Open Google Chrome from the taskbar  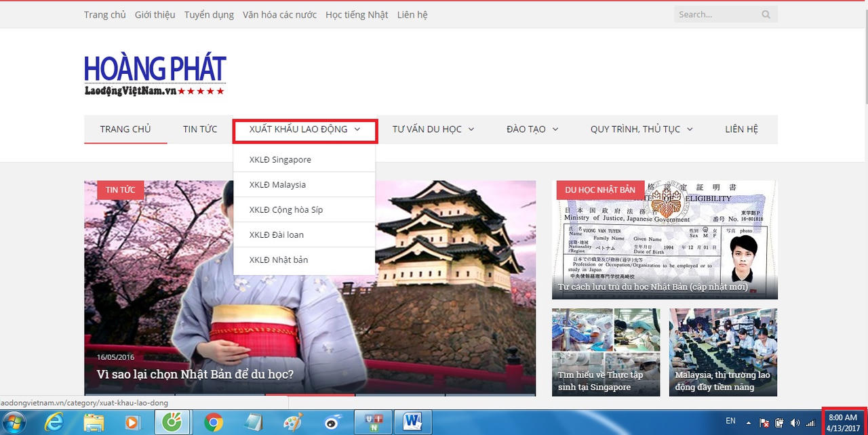[214, 422]
